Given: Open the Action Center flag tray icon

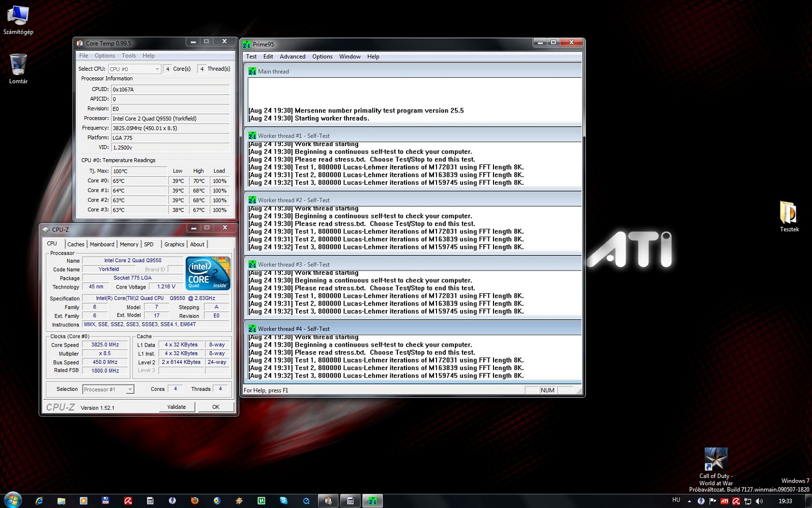Looking at the screenshot, I should [713, 501].
